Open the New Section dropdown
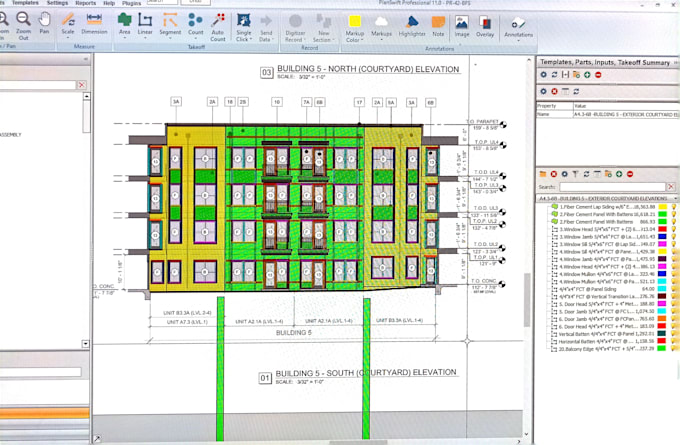The width and height of the screenshot is (680, 445). pos(333,40)
